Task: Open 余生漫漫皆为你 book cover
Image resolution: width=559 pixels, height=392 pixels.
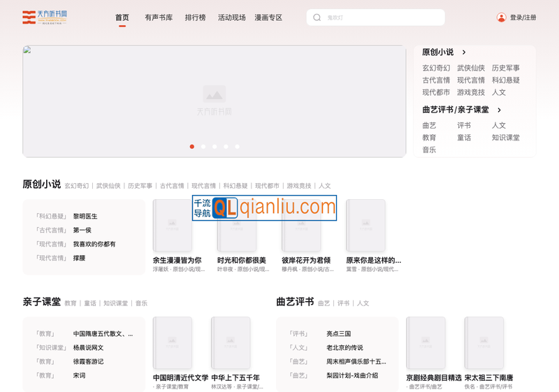Action: coord(172,225)
